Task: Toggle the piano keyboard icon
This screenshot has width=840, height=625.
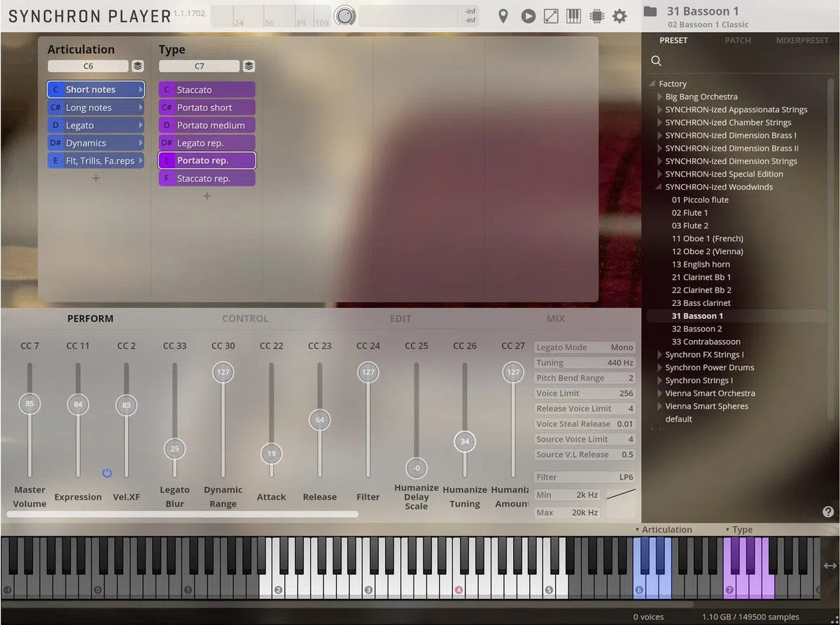Action: [x=573, y=16]
